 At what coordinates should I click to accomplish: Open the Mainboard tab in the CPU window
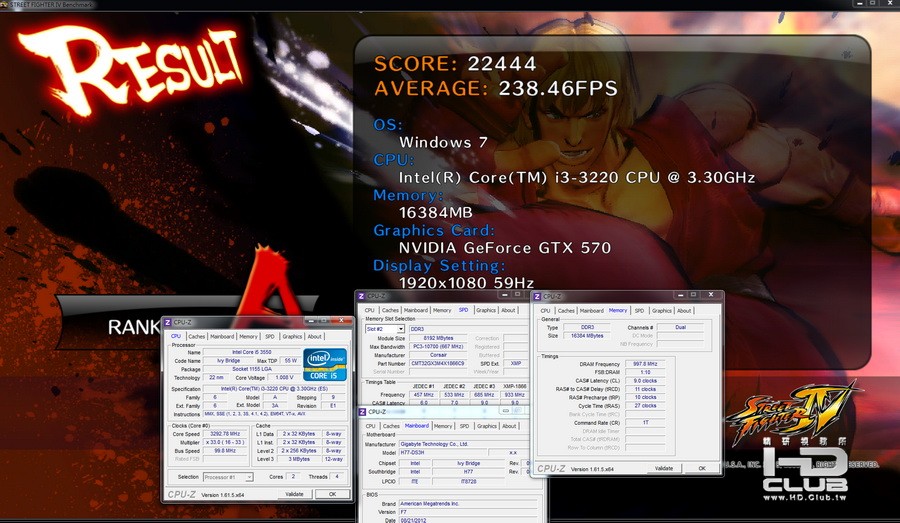pyautogui.click(x=222, y=336)
